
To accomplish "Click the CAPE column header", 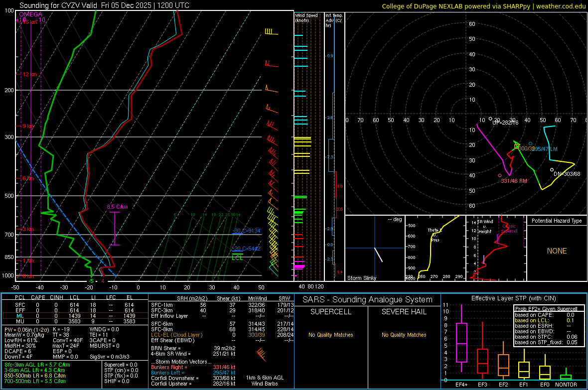I will click(x=38, y=297).
